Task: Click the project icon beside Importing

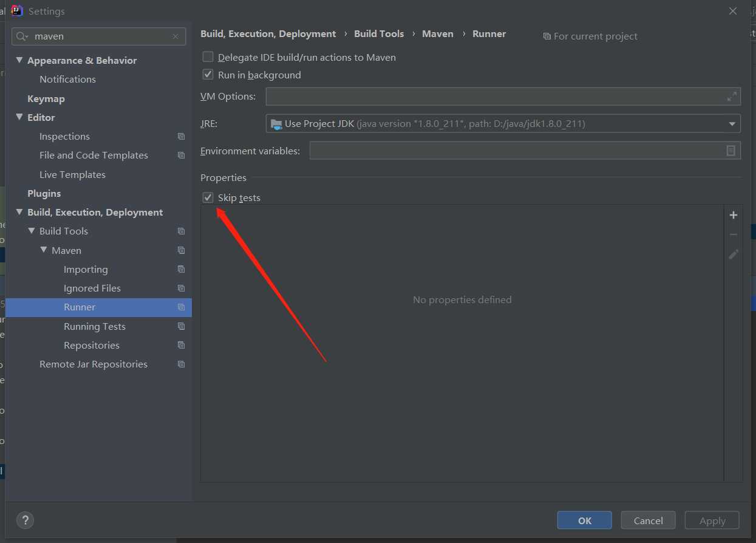Action: 181,269
